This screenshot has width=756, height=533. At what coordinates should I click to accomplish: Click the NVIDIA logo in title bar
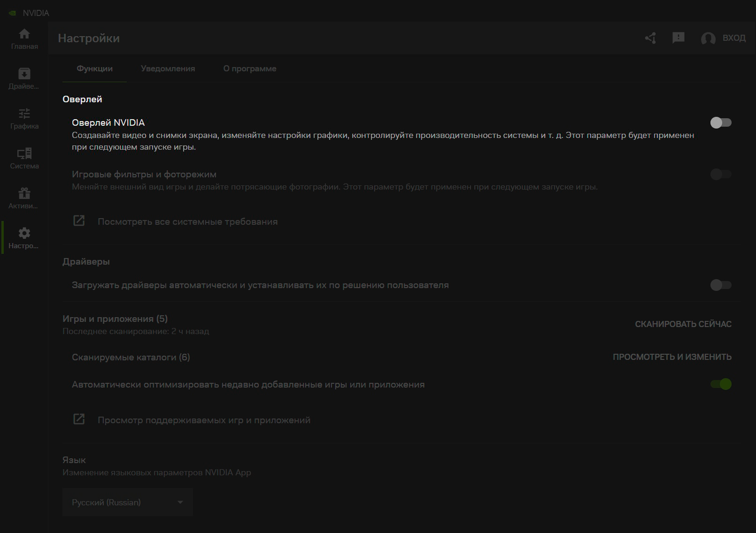12,13
